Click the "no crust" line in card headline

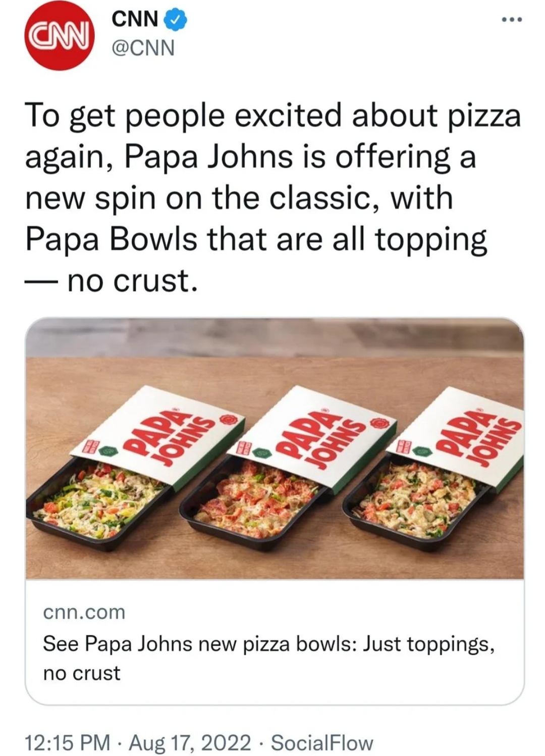(x=82, y=673)
